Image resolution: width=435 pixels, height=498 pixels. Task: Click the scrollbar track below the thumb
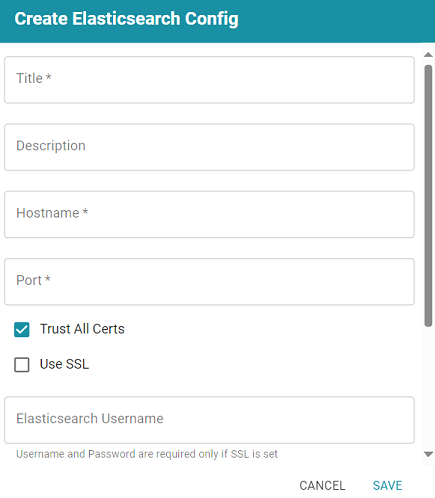pos(428,387)
